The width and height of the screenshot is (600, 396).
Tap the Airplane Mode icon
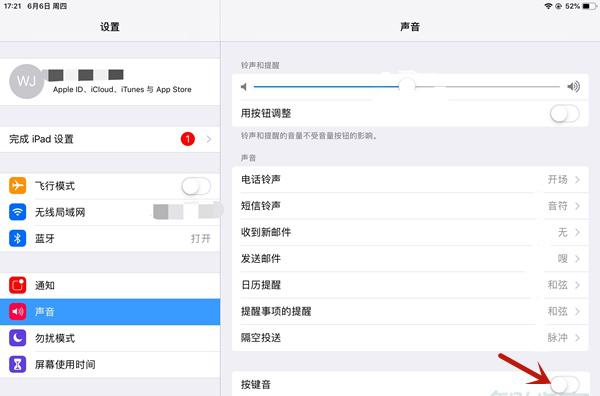pyautogui.click(x=18, y=186)
